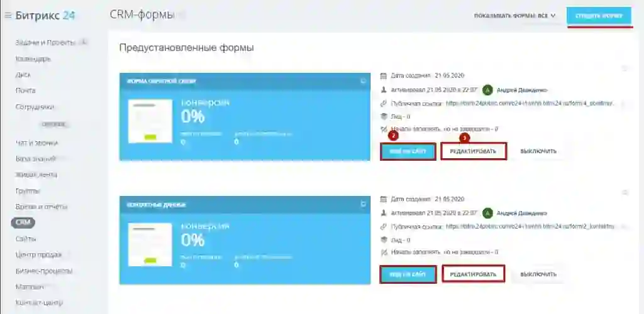Click the form preview thumbnail in second card
644x314 pixels.
[x=150, y=245]
